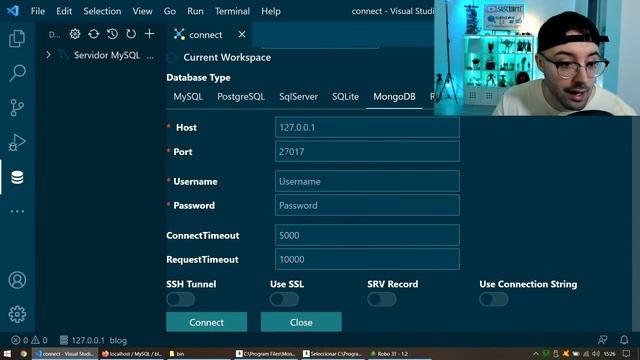Click into the Host input field
The height and width of the screenshot is (360, 640).
[x=367, y=127]
